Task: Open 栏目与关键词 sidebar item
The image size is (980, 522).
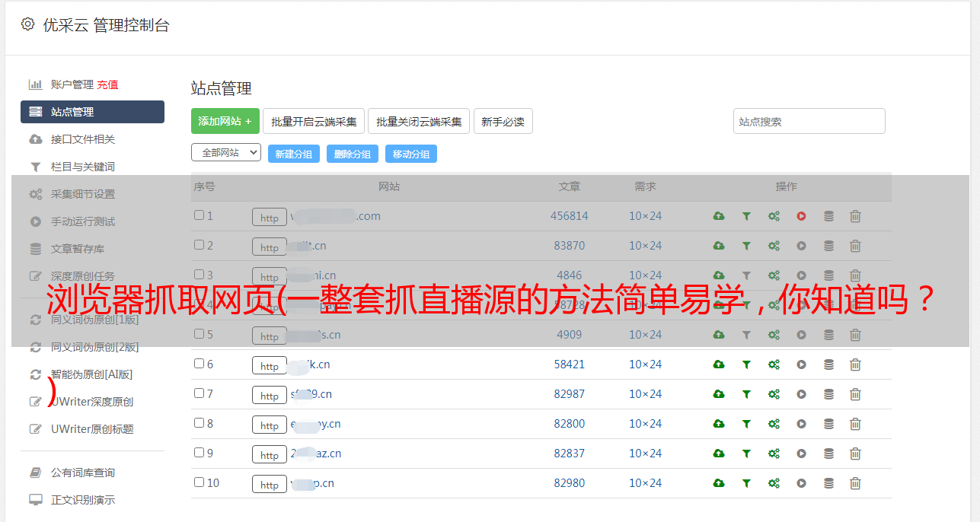Action: pyautogui.click(x=83, y=167)
